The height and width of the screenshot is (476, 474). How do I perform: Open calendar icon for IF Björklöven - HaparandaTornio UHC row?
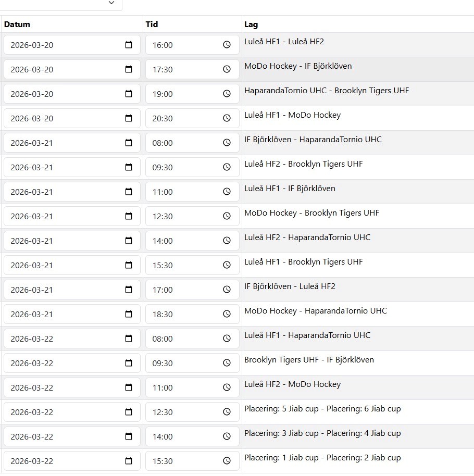129,143
